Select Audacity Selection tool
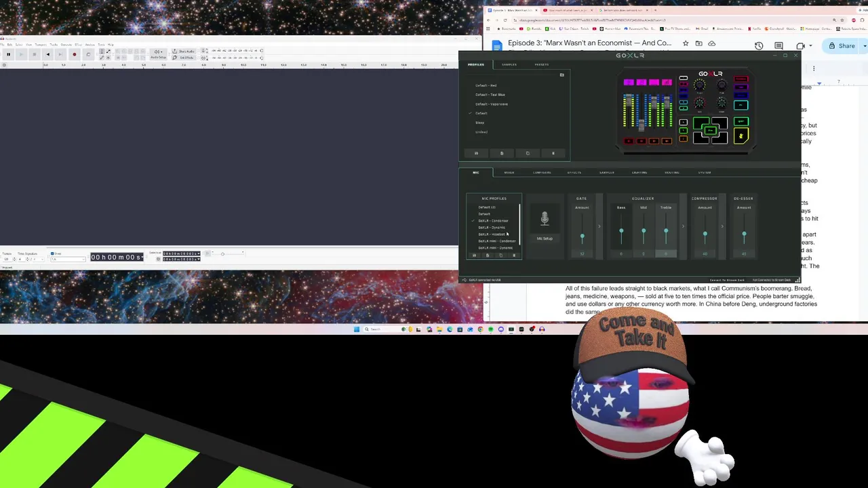 pos(102,52)
